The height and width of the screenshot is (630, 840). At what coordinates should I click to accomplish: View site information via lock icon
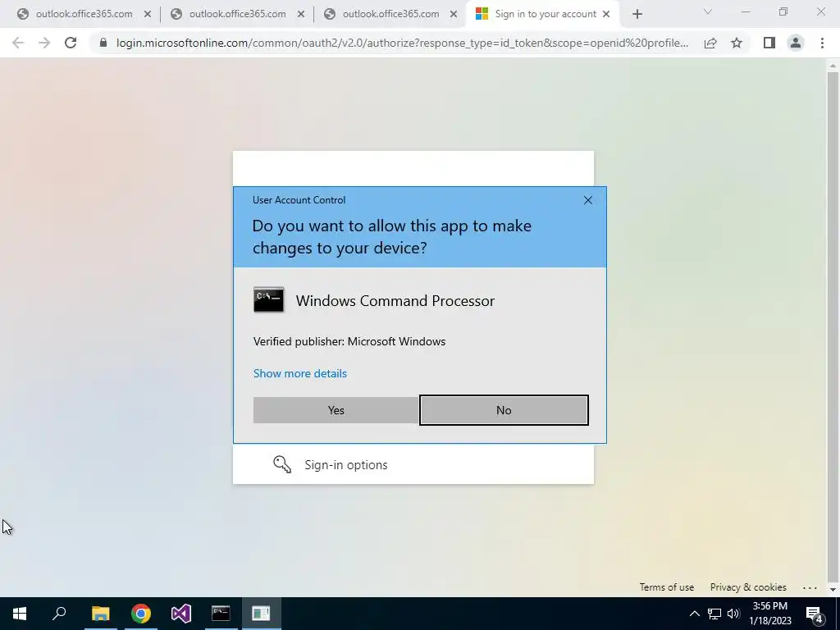[103, 43]
